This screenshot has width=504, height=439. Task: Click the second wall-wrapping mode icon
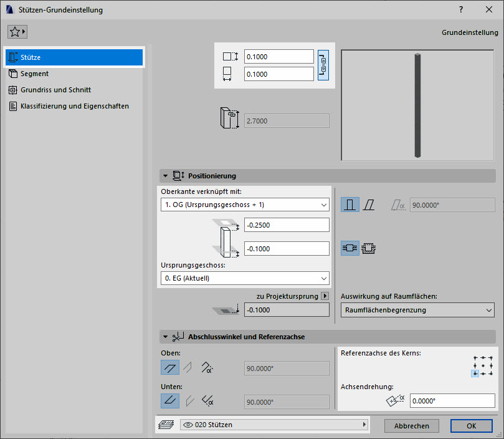point(369,248)
